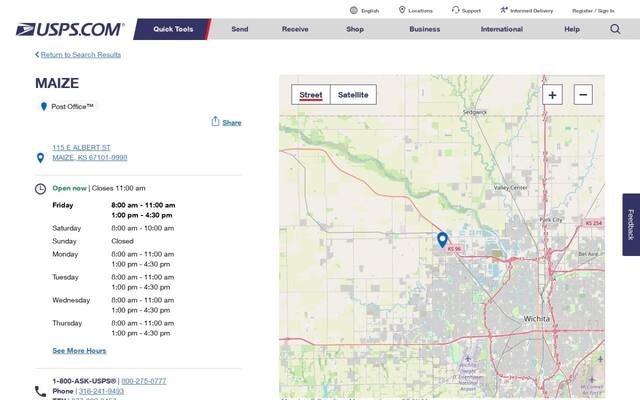640x400 pixels.
Task: Click the Informed Delivery text link
Action: pos(531,11)
